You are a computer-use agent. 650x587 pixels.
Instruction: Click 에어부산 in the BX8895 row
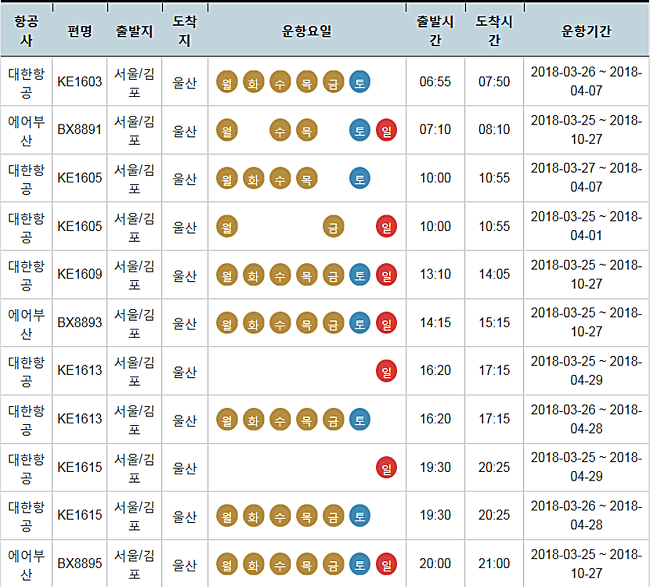tap(27, 564)
